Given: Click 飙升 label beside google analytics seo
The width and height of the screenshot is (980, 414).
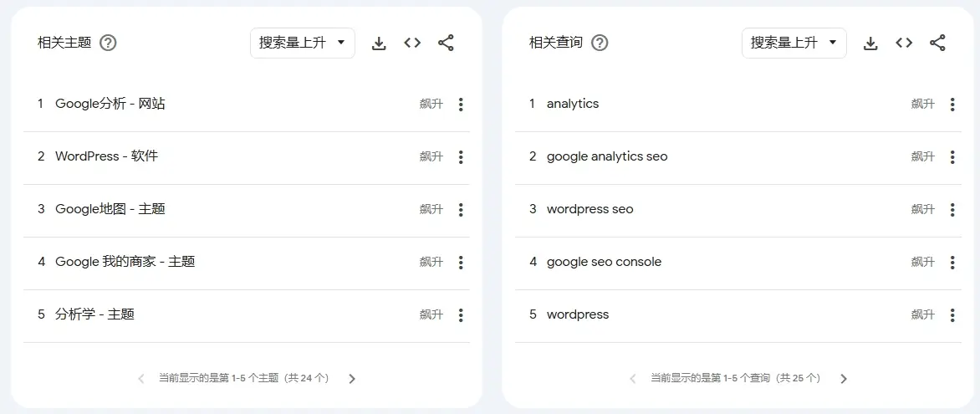Looking at the screenshot, I should [923, 157].
